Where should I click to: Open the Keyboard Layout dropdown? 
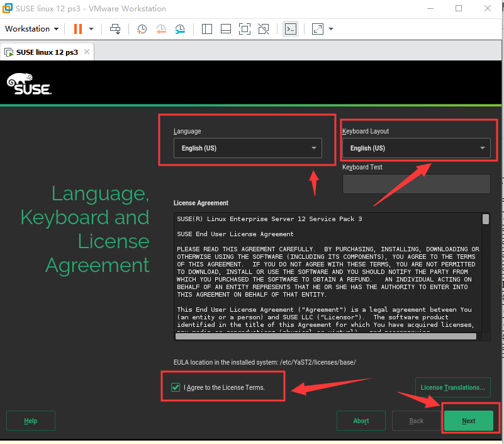tap(417, 148)
